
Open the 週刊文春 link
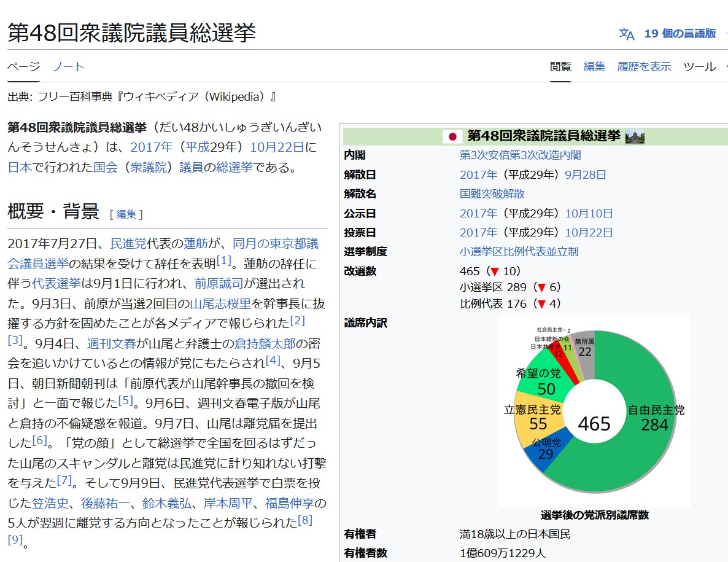coord(112,343)
